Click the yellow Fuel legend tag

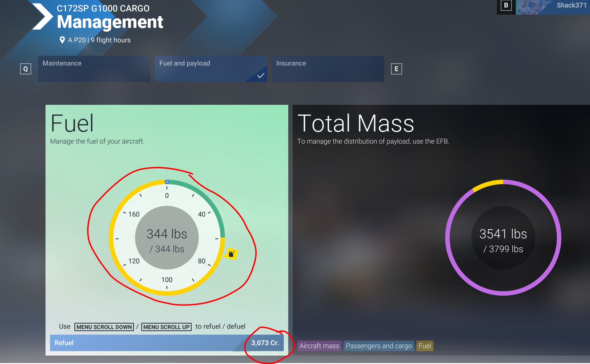[x=425, y=346]
